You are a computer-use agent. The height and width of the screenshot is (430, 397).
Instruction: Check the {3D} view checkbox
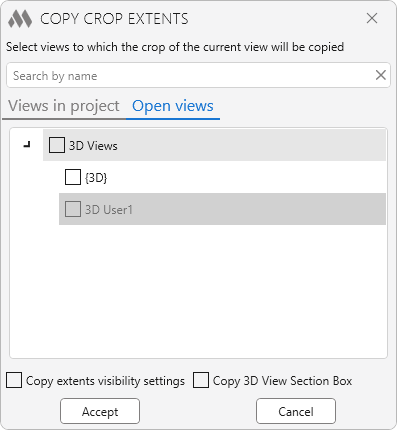tap(73, 177)
